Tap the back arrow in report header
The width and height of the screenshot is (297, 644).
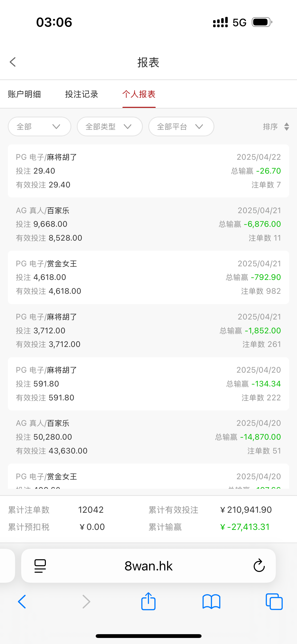(x=13, y=62)
